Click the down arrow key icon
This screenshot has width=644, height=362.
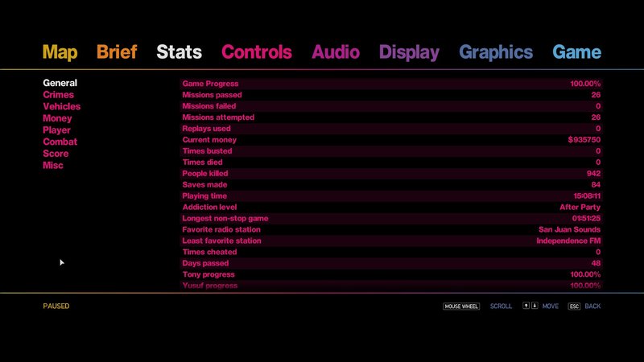535,306
